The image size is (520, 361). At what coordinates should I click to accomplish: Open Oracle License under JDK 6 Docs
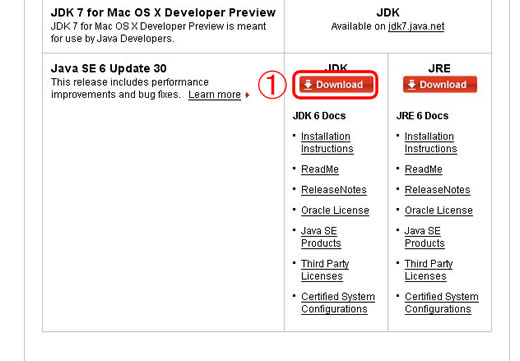(x=335, y=211)
